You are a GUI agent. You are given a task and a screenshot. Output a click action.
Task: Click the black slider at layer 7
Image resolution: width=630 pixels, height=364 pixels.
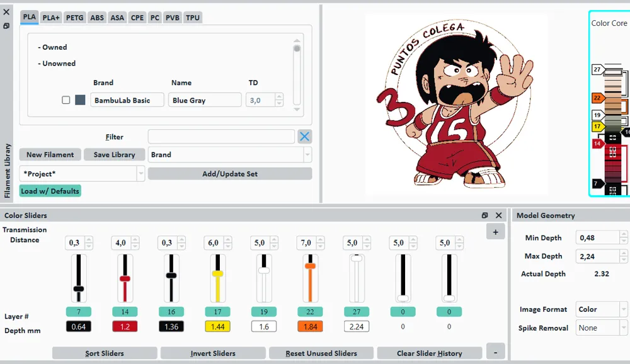[79, 288]
